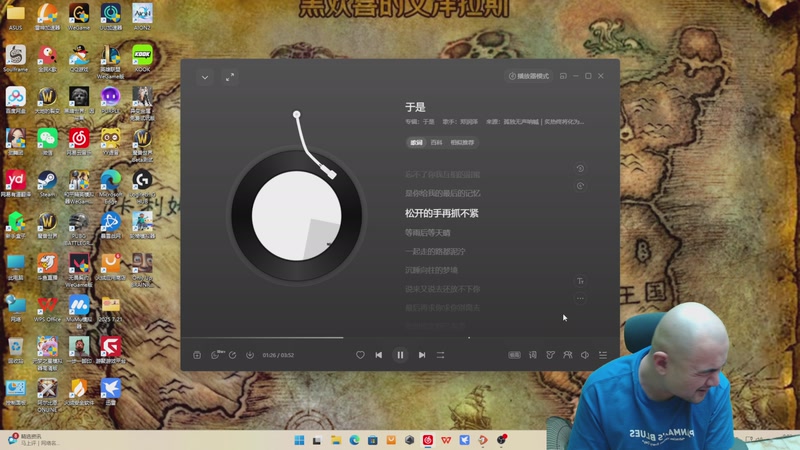Open the 百科 tab
Screen dimensions: 800x450
(436, 142)
